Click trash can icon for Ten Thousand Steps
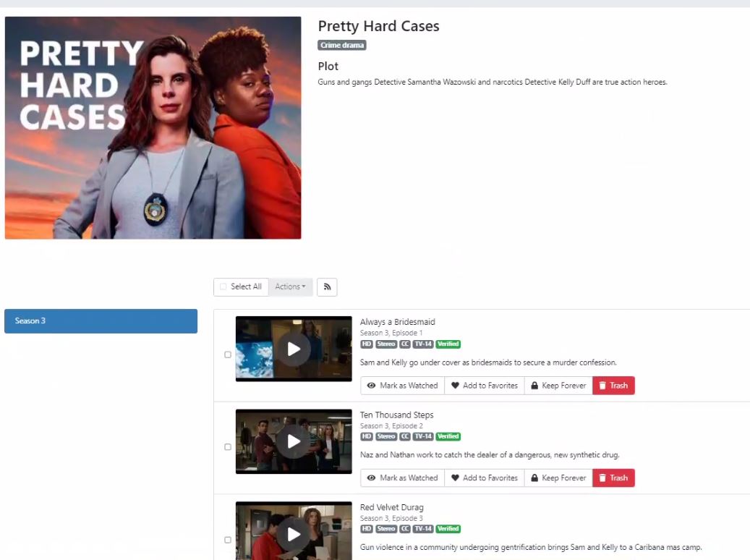750x560 pixels. pyautogui.click(x=602, y=478)
